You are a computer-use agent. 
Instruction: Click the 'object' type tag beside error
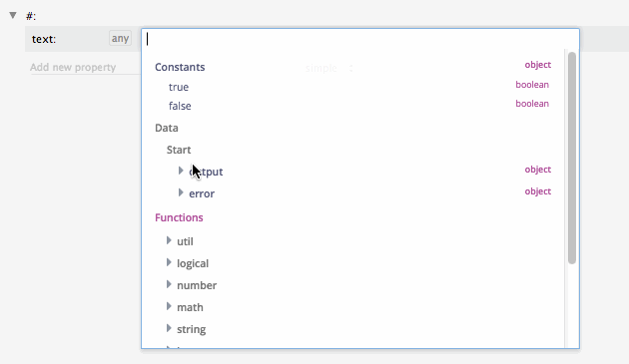click(x=538, y=191)
